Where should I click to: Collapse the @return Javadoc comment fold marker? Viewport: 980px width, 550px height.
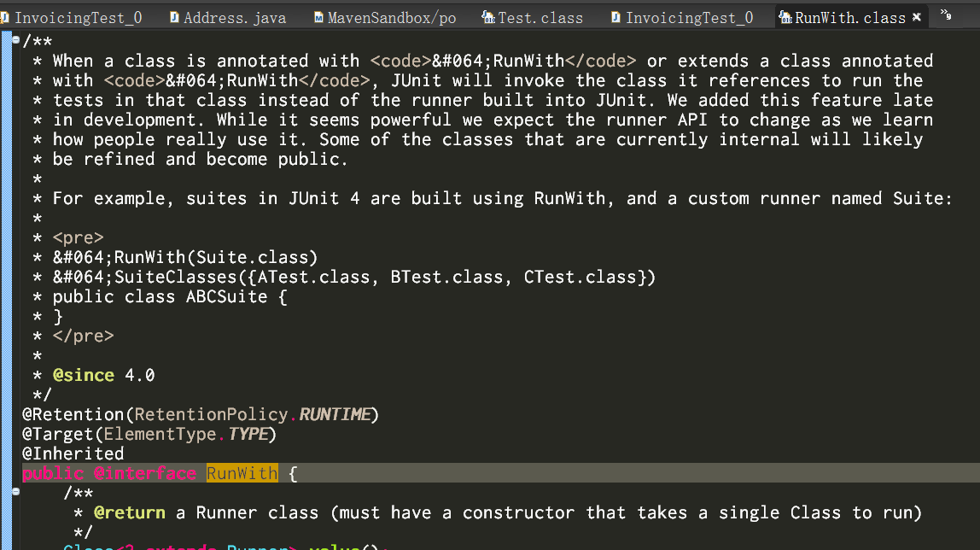coord(15,492)
